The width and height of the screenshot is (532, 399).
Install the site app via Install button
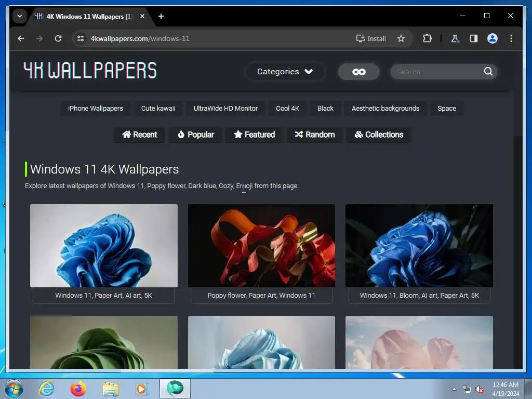(371, 38)
